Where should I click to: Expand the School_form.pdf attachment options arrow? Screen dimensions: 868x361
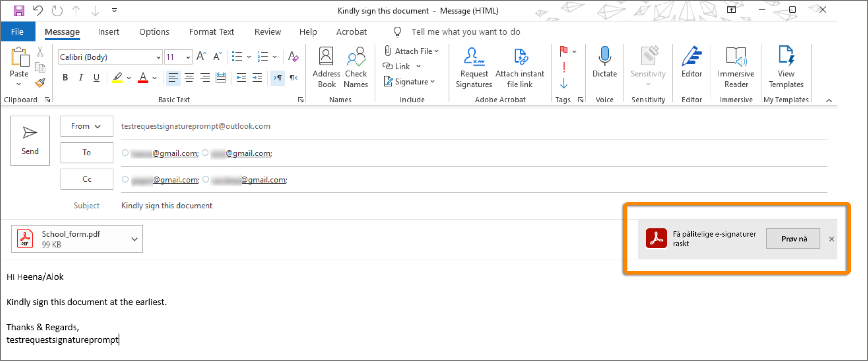pyautogui.click(x=134, y=239)
